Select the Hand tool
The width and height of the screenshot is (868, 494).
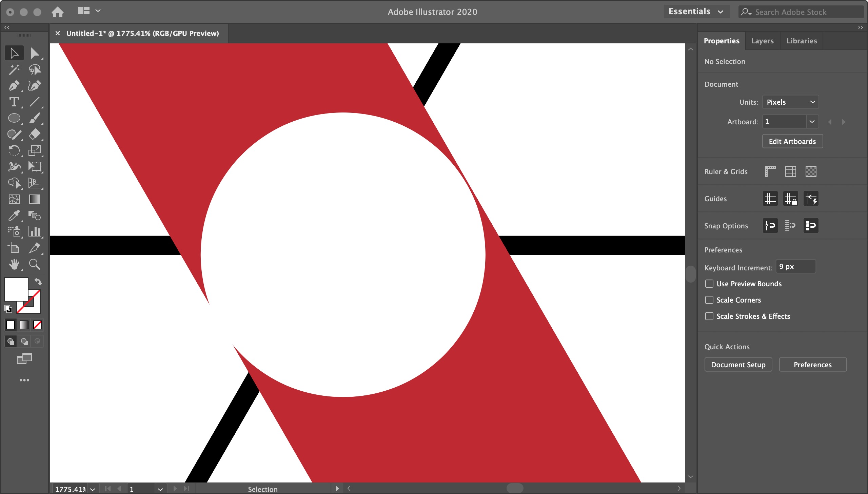pos(14,264)
